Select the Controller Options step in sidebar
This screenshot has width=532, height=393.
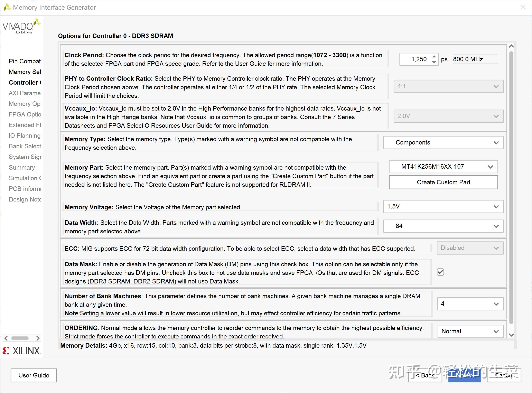(x=25, y=83)
